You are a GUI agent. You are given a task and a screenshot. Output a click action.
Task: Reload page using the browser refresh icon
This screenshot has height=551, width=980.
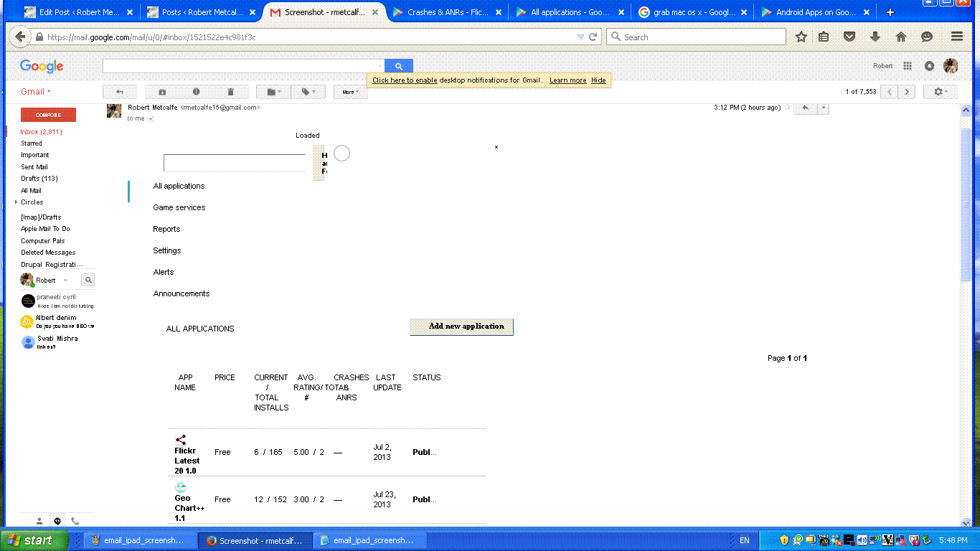click(593, 37)
